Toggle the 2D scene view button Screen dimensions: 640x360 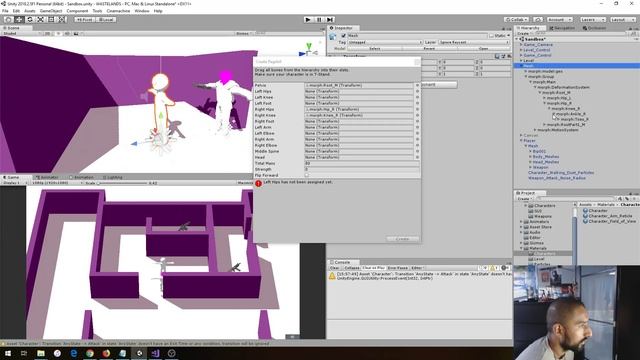(x=48, y=33)
